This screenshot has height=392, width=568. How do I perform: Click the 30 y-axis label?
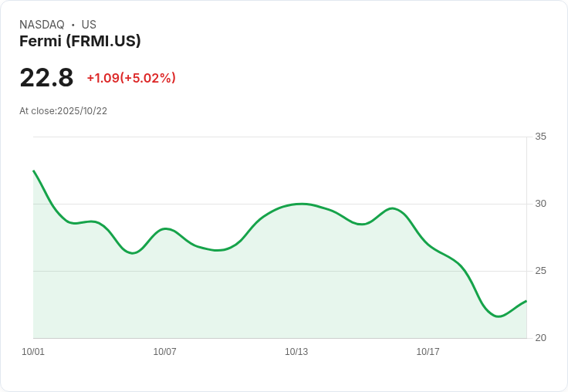[540, 204]
